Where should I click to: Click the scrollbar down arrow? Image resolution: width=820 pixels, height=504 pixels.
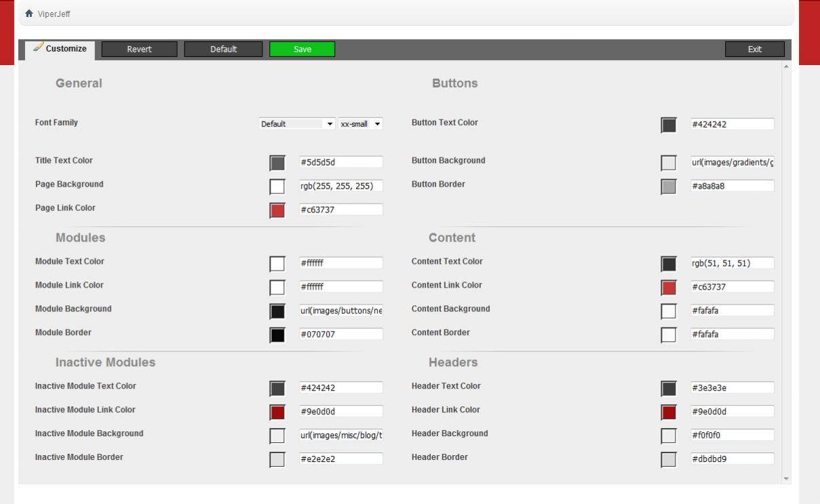pyautogui.click(x=787, y=479)
